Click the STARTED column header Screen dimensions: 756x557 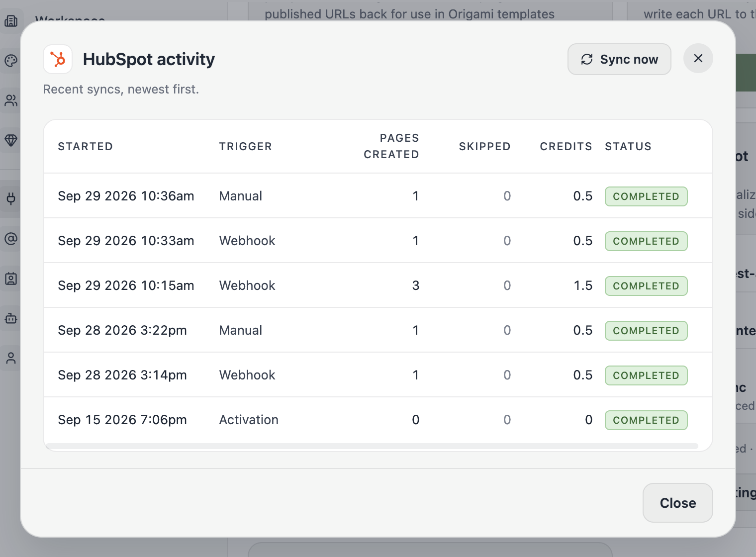tap(86, 146)
